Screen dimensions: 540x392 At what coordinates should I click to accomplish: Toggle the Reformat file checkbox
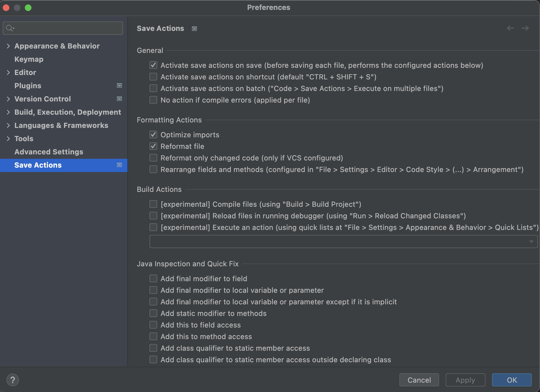click(x=153, y=146)
